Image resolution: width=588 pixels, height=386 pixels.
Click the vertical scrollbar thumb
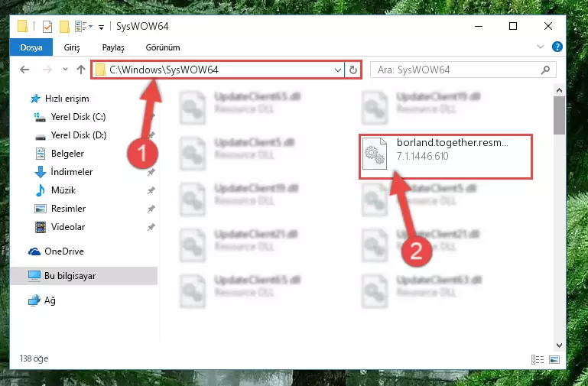[559, 115]
